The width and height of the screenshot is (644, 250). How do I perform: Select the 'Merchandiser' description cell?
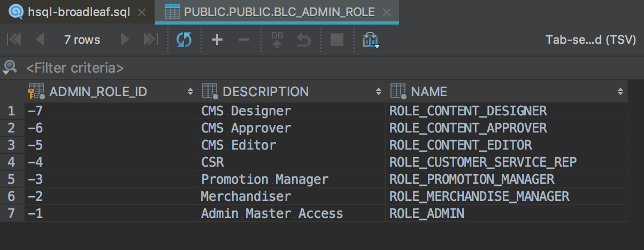(292, 197)
